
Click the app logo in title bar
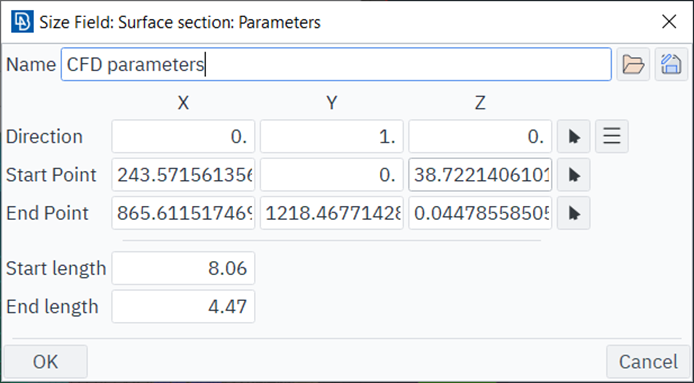[x=22, y=22]
